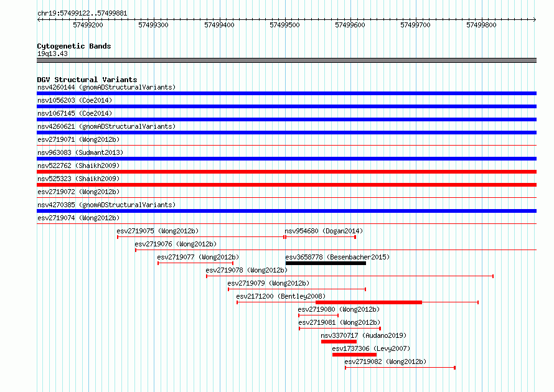Click esv2719078 (Wong2012b) label

246,270
